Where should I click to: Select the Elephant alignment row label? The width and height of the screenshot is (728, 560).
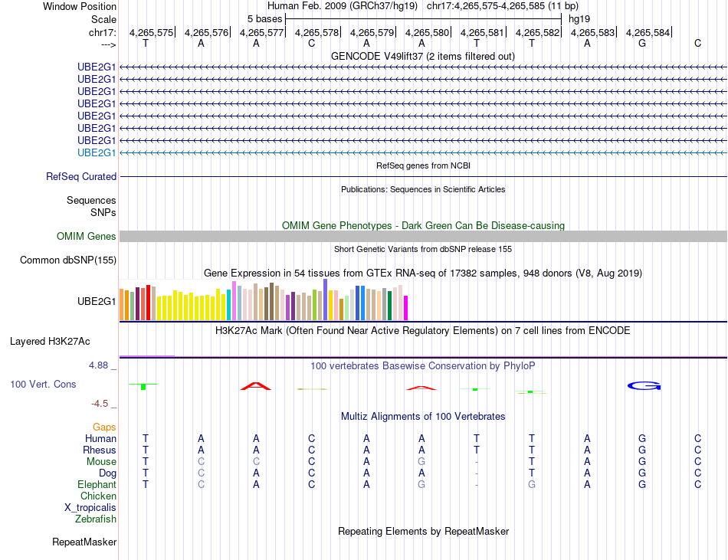click(97, 484)
